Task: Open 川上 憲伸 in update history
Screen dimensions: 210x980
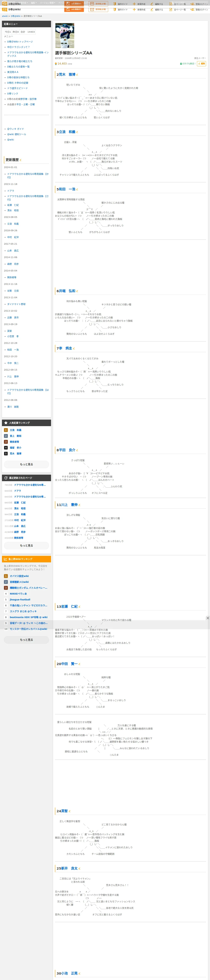Action: coord(13,377)
